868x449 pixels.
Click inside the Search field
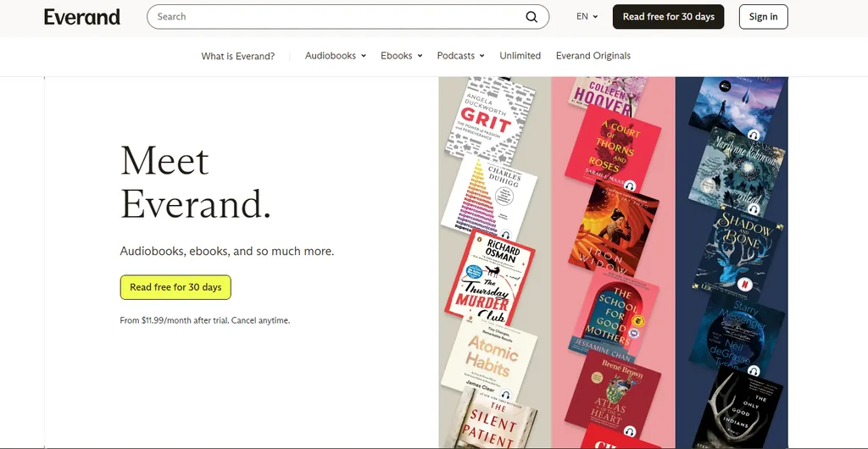pos(348,17)
